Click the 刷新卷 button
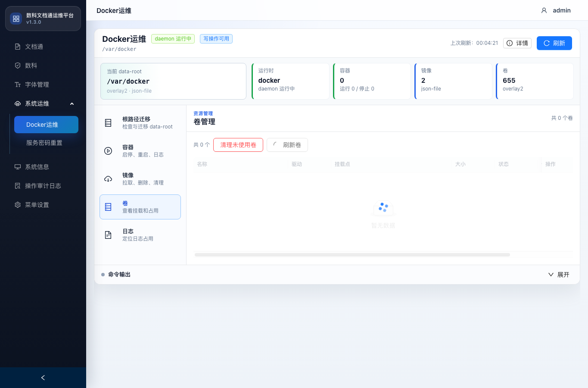The image size is (588, 388). [287, 145]
